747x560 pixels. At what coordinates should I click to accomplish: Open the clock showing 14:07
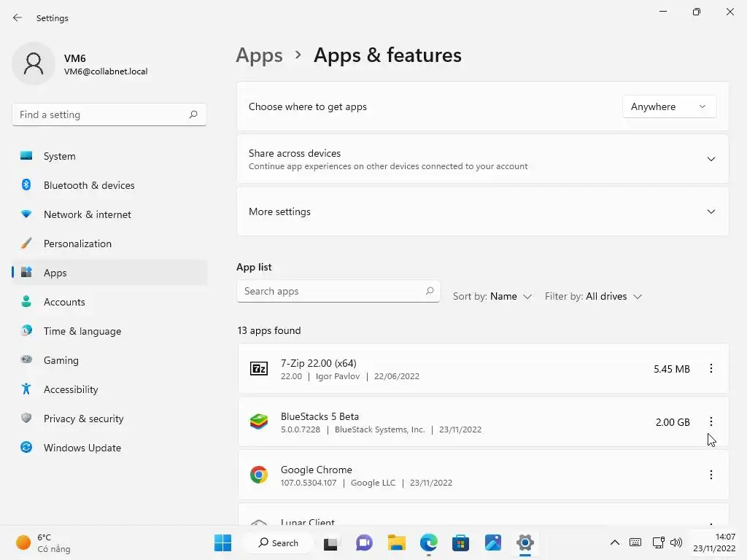point(714,542)
